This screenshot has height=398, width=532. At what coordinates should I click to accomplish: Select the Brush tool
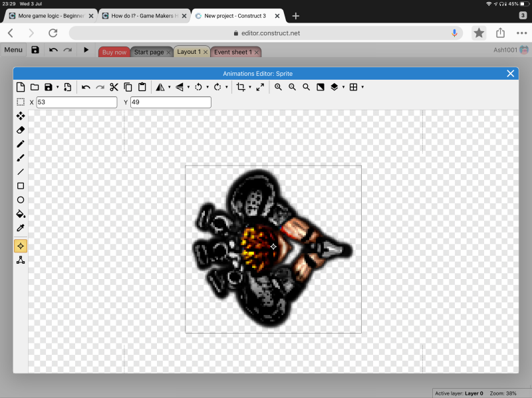tap(21, 158)
